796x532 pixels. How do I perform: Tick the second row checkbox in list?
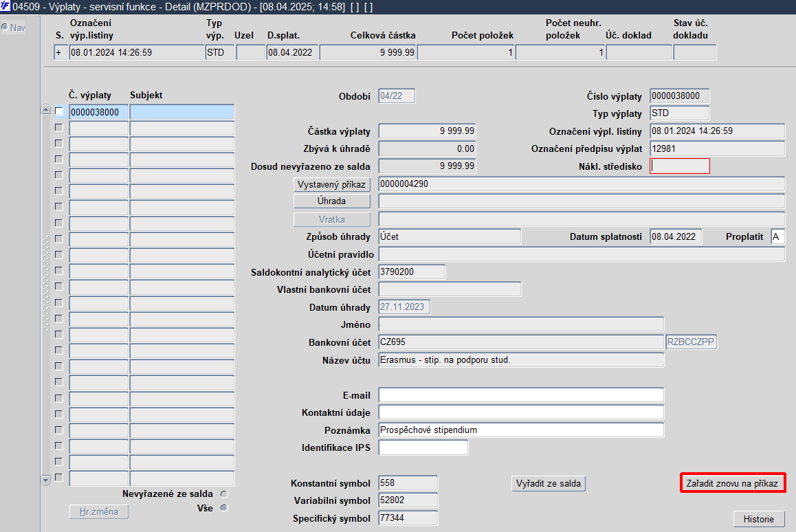[59, 127]
